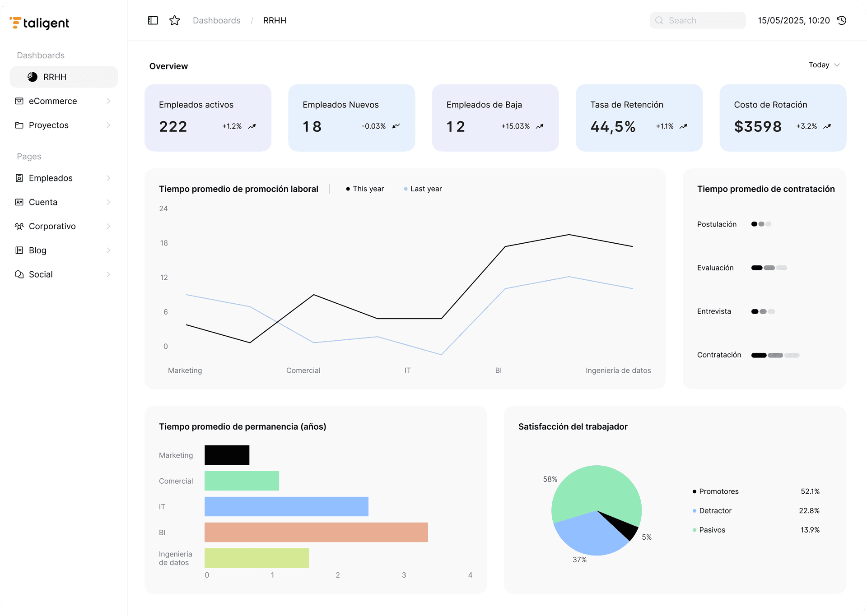Click Costo de Rotación trend icon
This screenshot has height=616, width=867.
[x=827, y=126]
